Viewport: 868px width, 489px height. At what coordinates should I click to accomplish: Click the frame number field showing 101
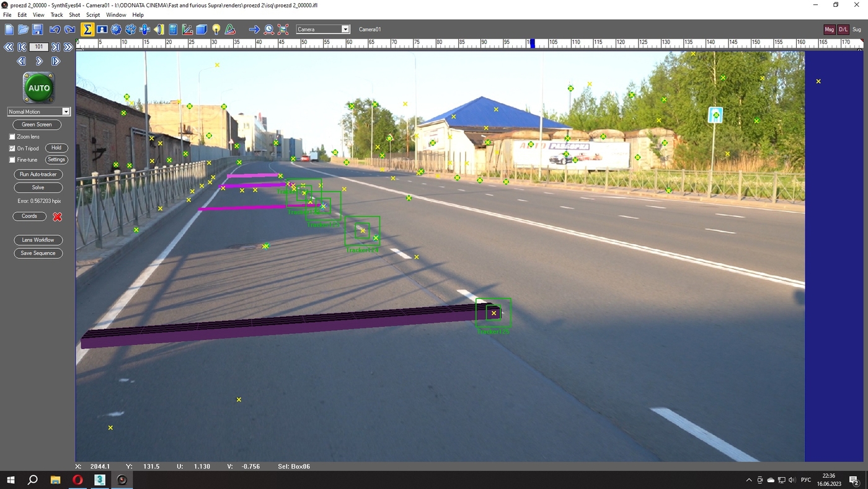click(x=38, y=47)
